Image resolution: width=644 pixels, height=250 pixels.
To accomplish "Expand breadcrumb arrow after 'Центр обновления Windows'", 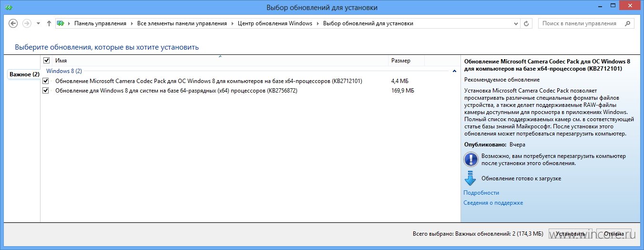I will click(317, 23).
